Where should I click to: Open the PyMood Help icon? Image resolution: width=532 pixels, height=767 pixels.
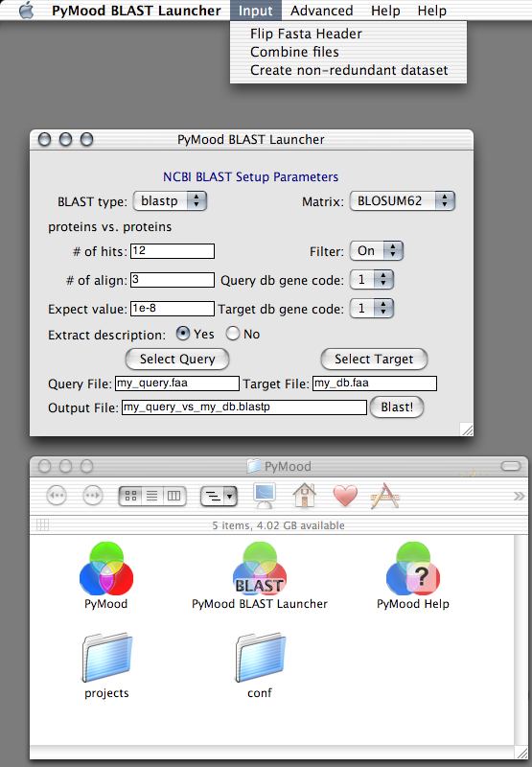click(413, 569)
